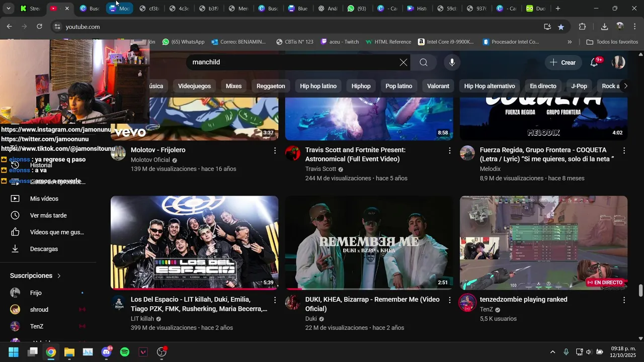Click the page vertical scrollbar thumb
Screen dimensions: 644x362
[640, 291]
